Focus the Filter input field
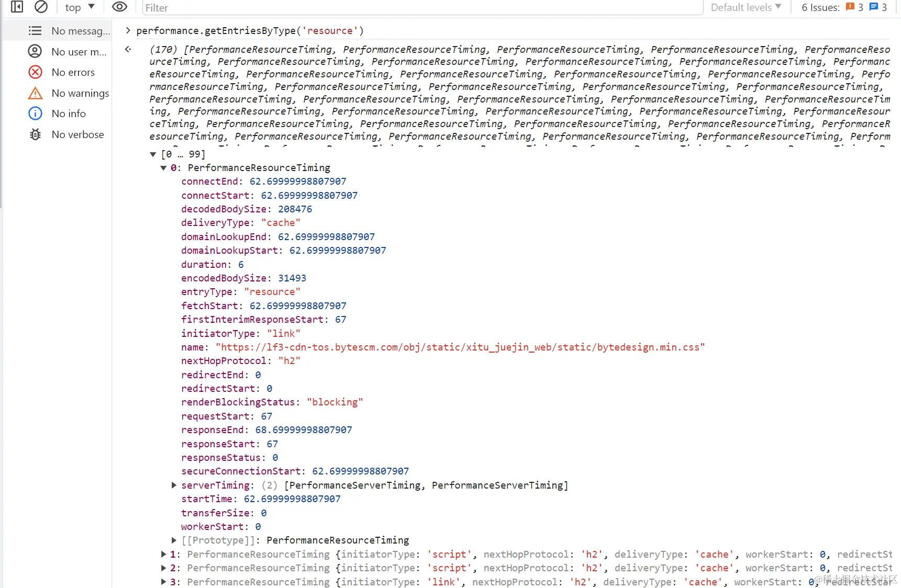The height and width of the screenshot is (588, 901). click(422, 8)
